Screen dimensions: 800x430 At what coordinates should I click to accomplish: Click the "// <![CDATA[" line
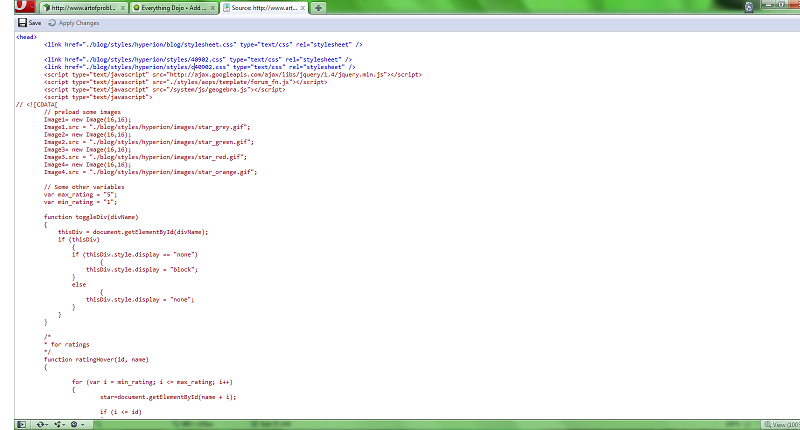click(x=37, y=105)
